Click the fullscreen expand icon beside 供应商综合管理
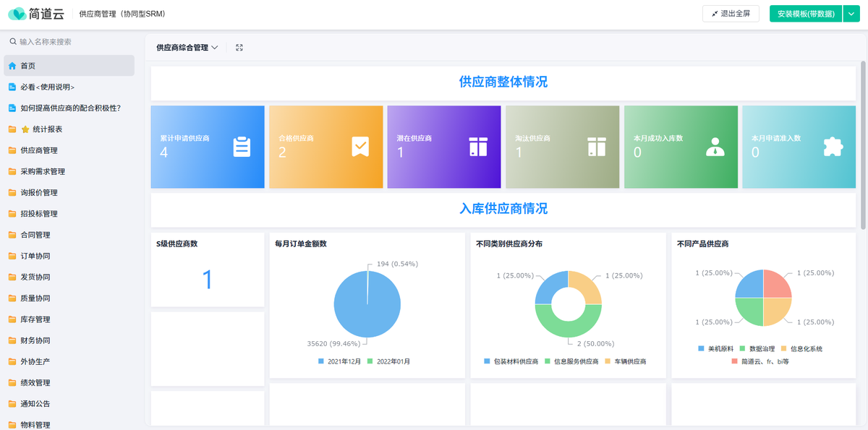The width and height of the screenshot is (868, 430). pos(239,48)
